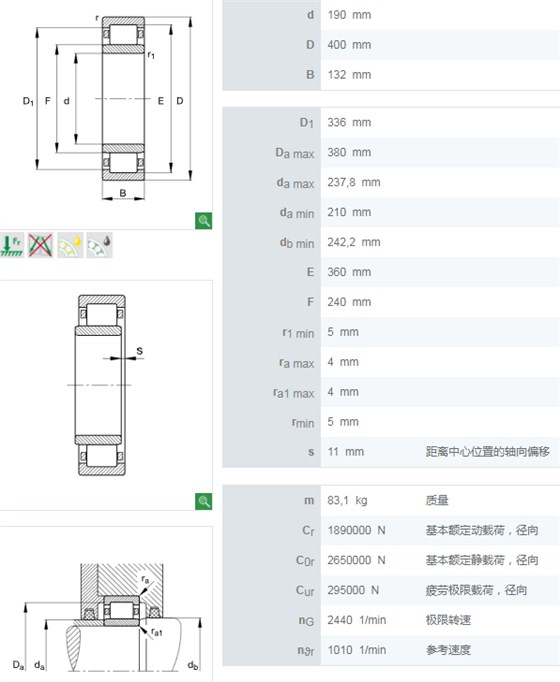Click the 'C0r' parameter label
This screenshot has height=682, width=560.
click(305, 561)
